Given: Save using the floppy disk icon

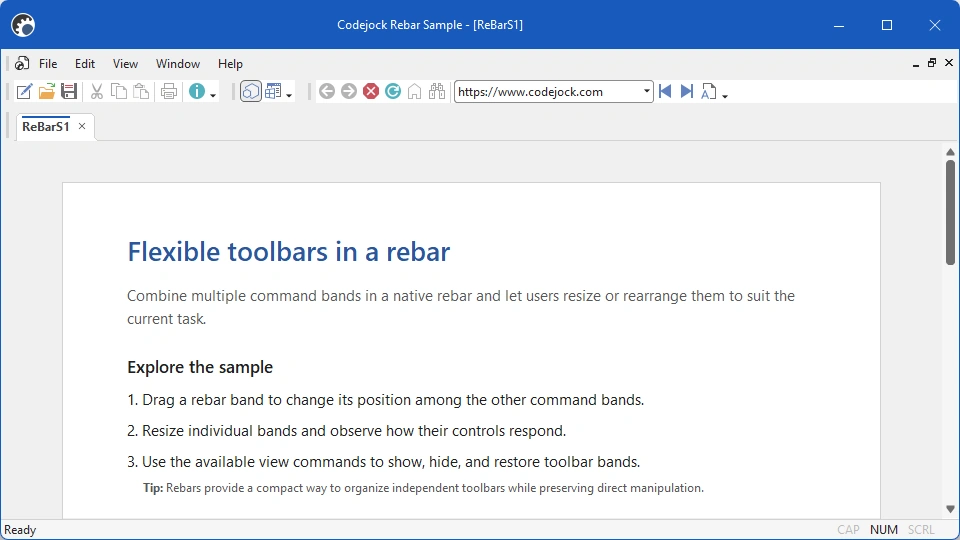Looking at the screenshot, I should (x=69, y=92).
